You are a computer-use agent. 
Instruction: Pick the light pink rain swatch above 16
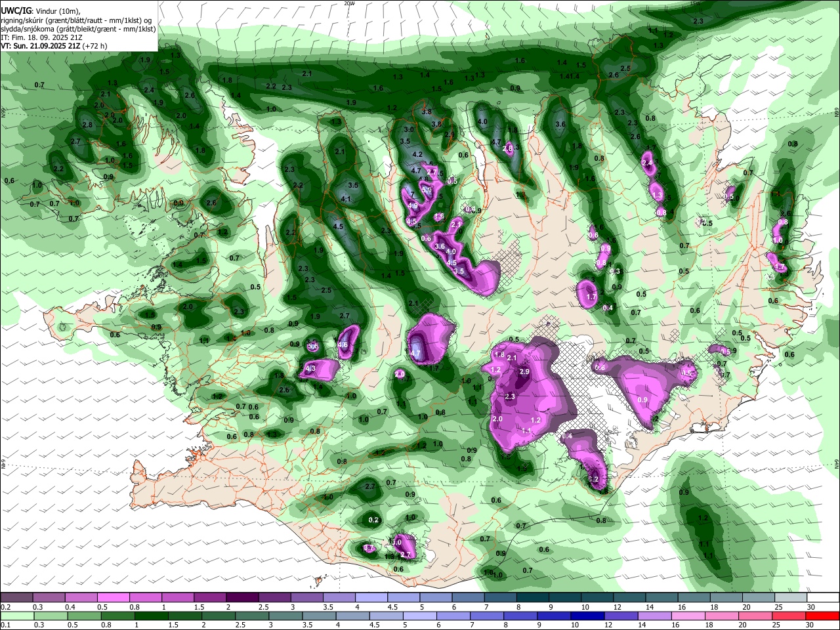688,616
